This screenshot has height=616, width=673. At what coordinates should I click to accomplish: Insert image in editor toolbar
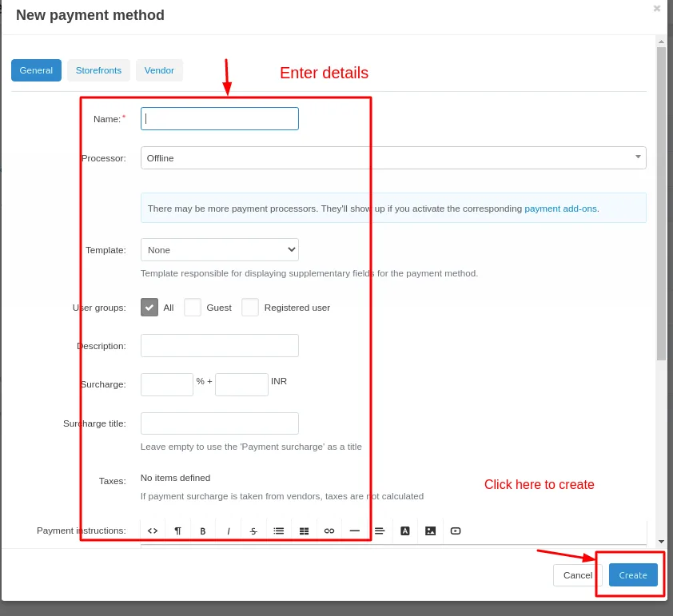tap(431, 531)
